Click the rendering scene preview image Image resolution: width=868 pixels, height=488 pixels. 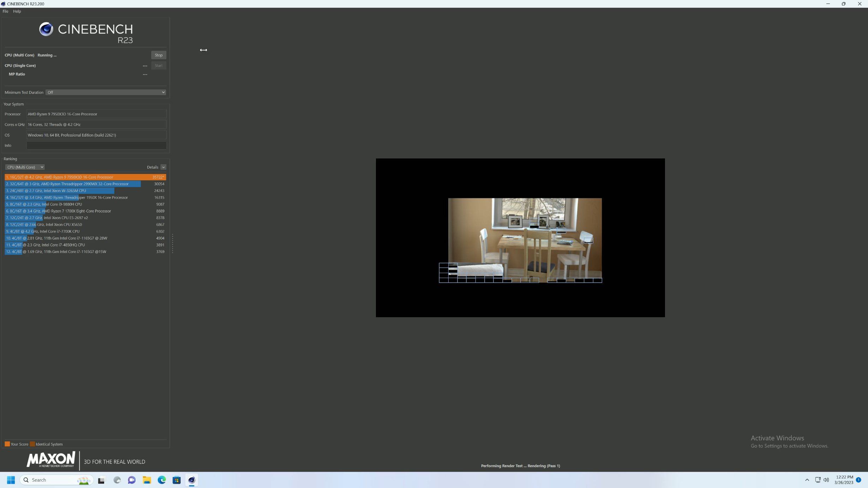[520, 238]
